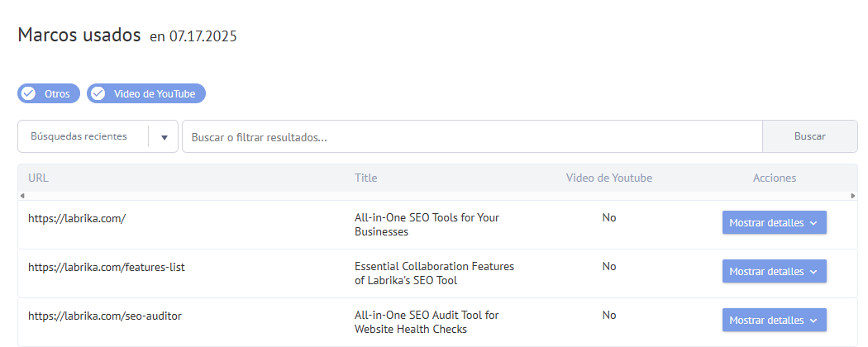Viewport: 868px width, 347px height.
Task: Click the horizontal scrollbar track under the headers
Action: [x=437, y=196]
